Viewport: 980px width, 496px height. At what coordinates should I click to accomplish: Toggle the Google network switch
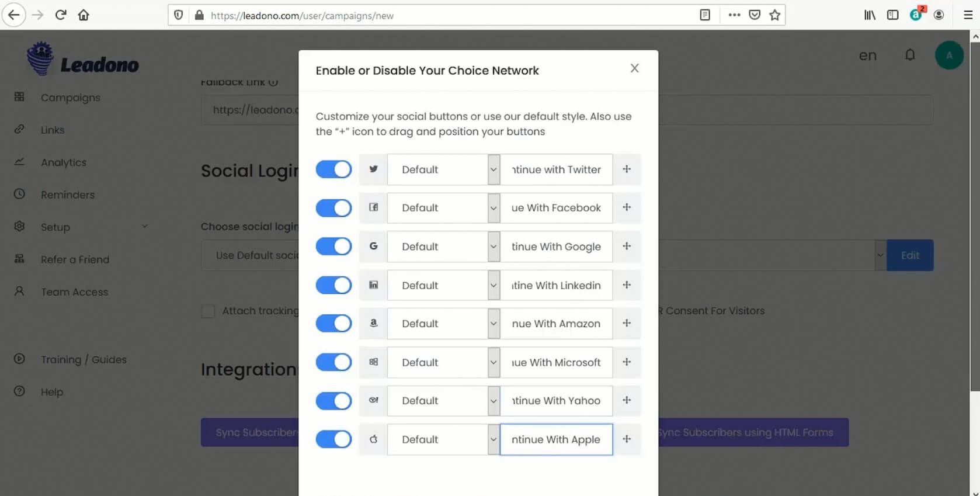333,247
